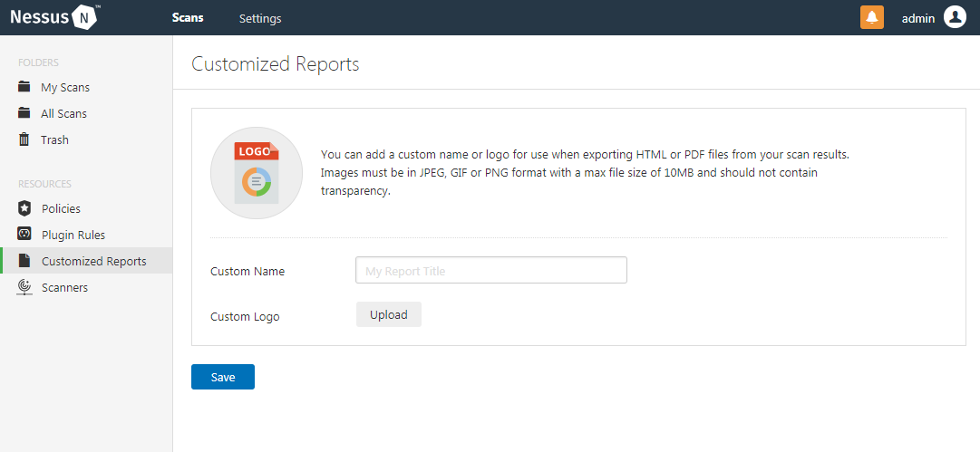Screen dimensions: 980x452
Task: Click the circular LOGO report illustration
Action: pyautogui.click(x=257, y=173)
